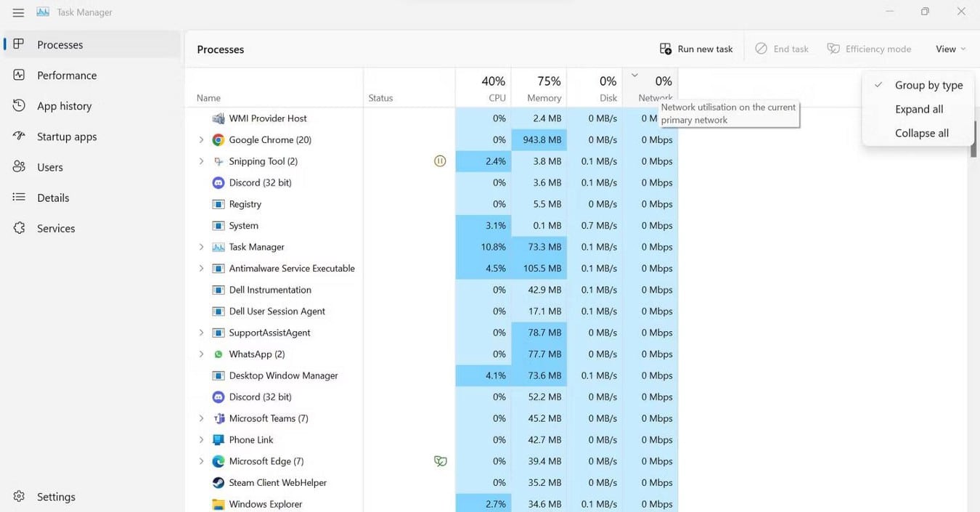The image size is (980, 512).
Task: Select App history in the sidebar
Action: pos(65,105)
